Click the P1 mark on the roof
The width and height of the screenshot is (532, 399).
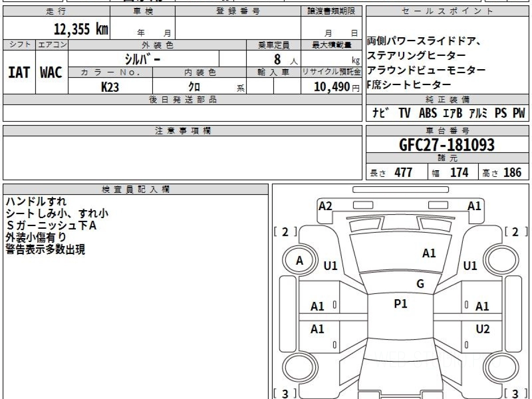[x=400, y=304]
